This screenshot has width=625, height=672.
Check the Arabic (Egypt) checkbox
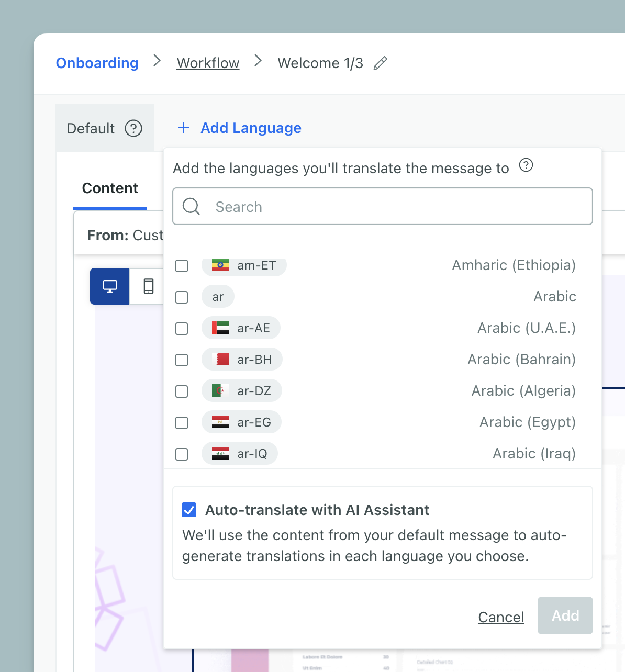tap(182, 423)
